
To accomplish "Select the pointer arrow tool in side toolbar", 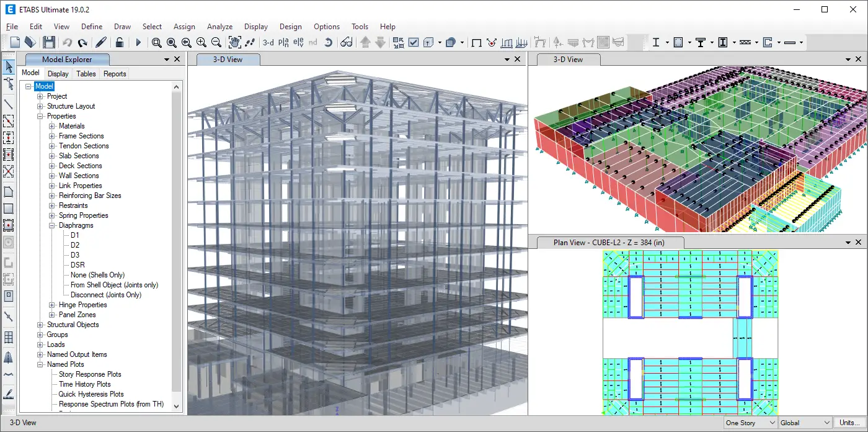I will point(8,66).
